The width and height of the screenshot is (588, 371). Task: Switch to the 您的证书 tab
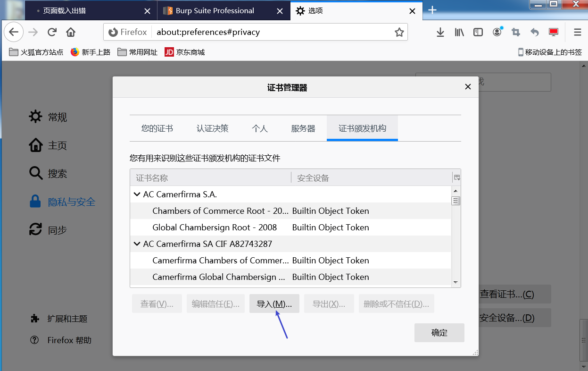[x=157, y=128]
